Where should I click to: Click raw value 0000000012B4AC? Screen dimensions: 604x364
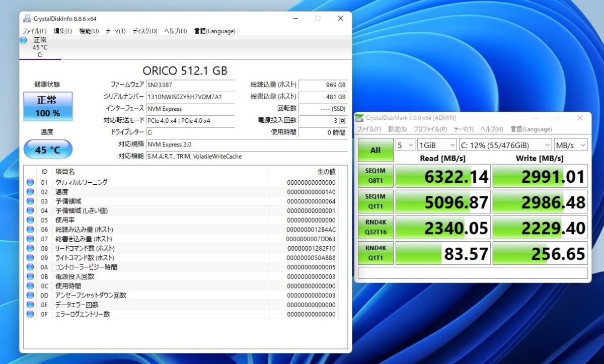[x=311, y=230]
